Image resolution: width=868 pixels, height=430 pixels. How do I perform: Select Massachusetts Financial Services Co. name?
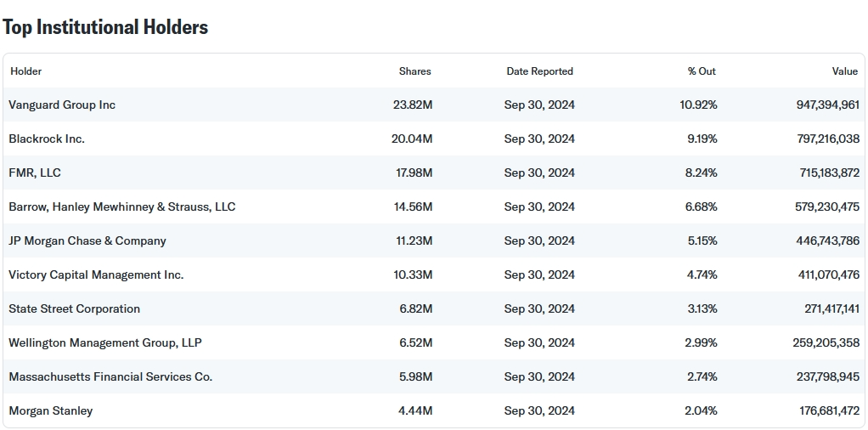(110, 376)
